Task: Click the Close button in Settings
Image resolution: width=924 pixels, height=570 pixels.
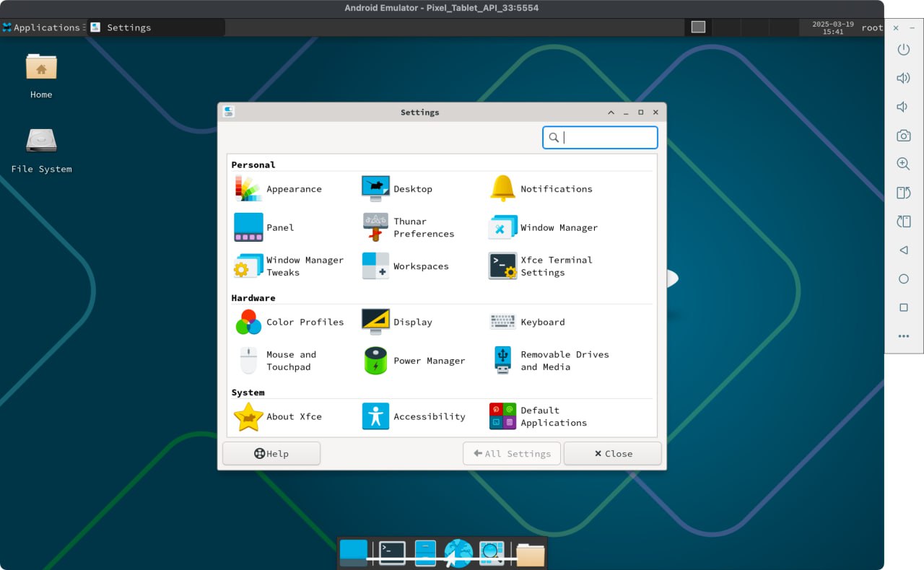Action: (612, 454)
